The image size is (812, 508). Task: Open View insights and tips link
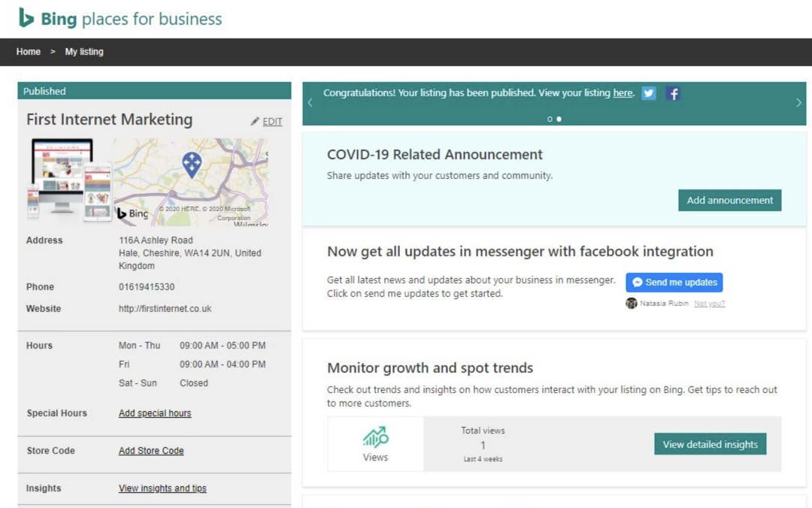[162, 488]
